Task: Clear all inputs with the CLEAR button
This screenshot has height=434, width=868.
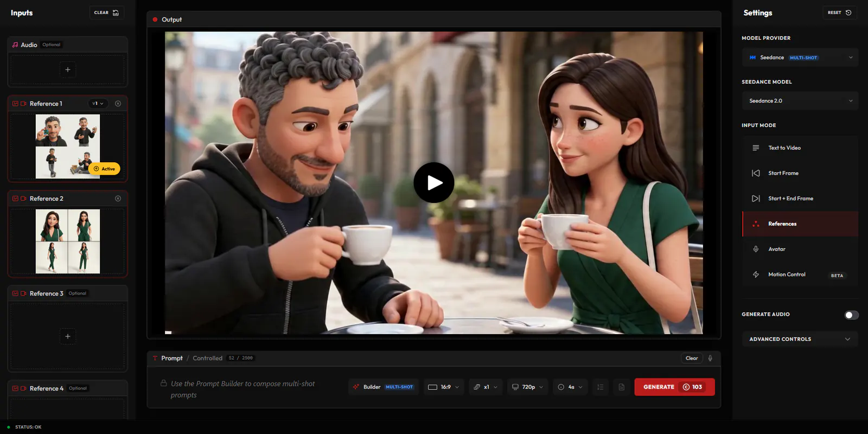Action: click(x=106, y=12)
